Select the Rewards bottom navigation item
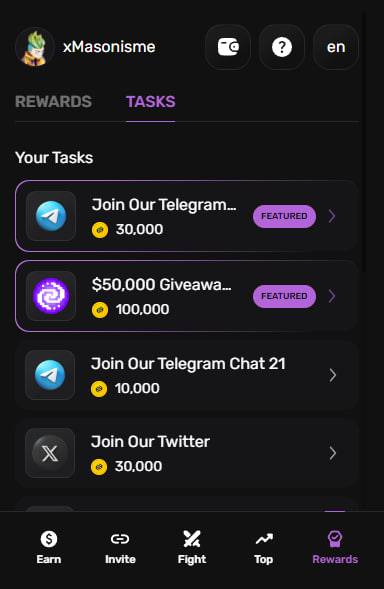Screen dimensions: 384x589 (335, 547)
